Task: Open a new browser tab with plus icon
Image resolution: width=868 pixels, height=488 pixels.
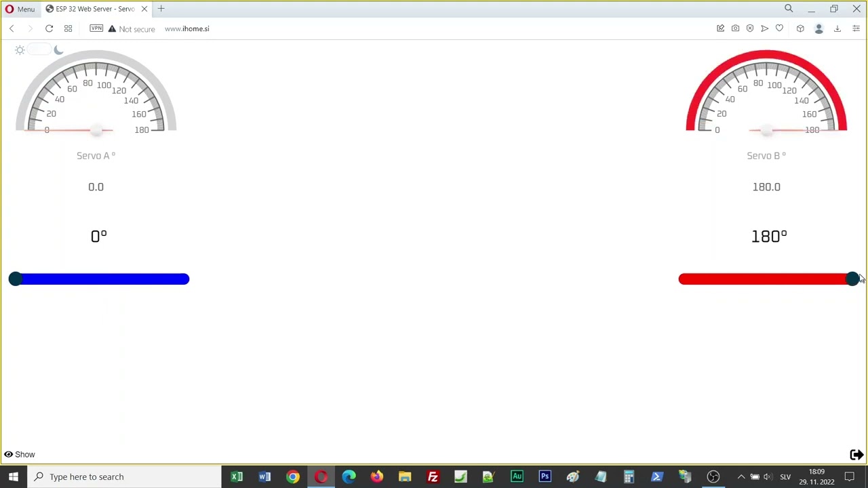Action: (x=161, y=9)
